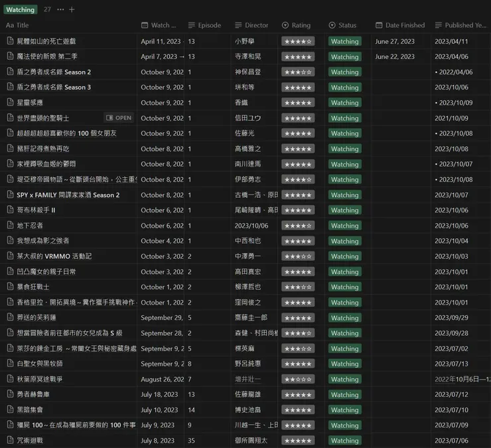Image resolution: width=491 pixels, height=448 pixels.
Task: Click watch date April 11, 2023
Action: coord(161,41)
